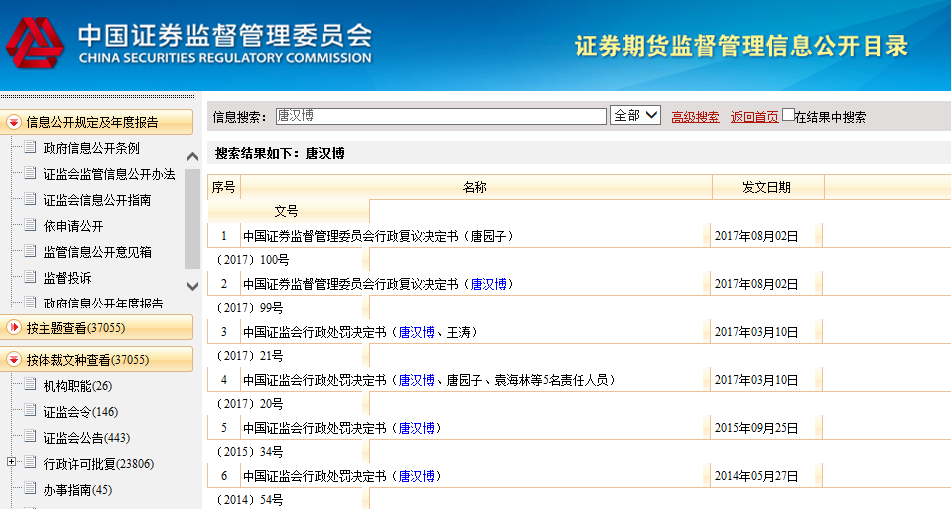Click document number （2015）34号

[250, 451]
